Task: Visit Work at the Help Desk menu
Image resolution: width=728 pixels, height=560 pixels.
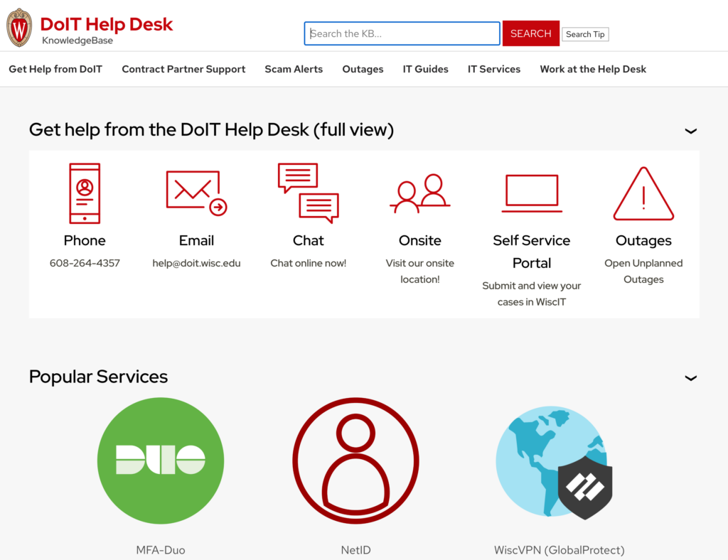Action: [x=593, y=69]
